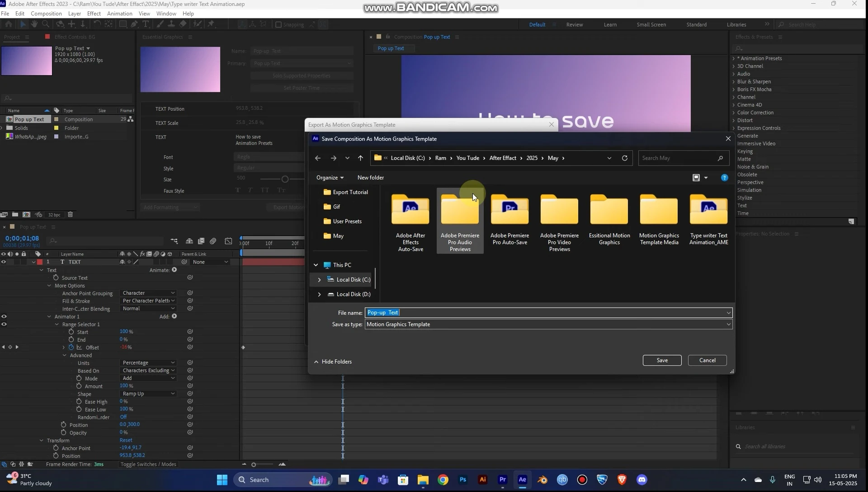Toggle Range Selector 1 visibility eye

pos(4,324)
